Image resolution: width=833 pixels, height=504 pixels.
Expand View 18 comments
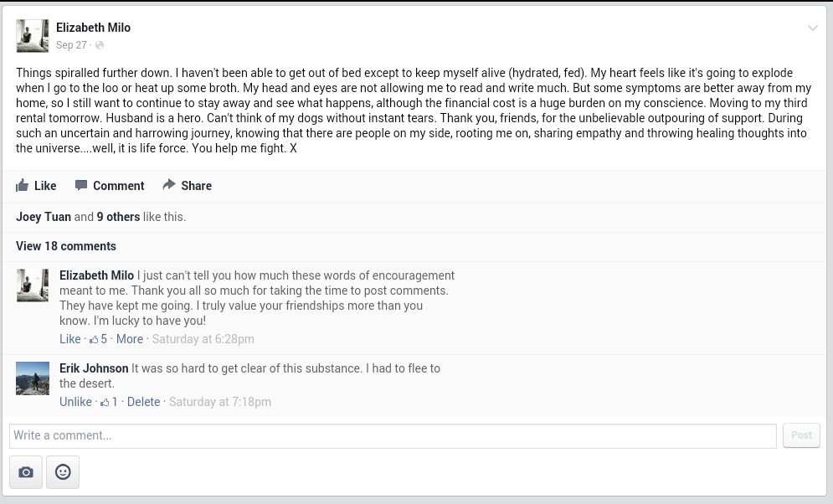pos(66,246)
